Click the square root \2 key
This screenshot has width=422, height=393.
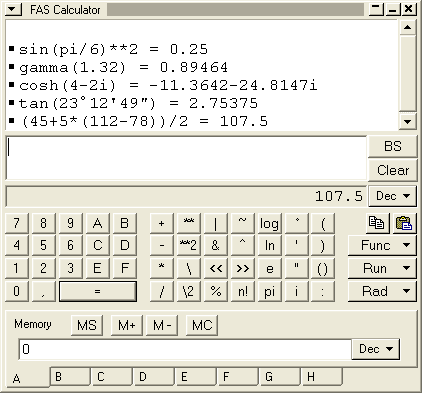click(189, 291)
